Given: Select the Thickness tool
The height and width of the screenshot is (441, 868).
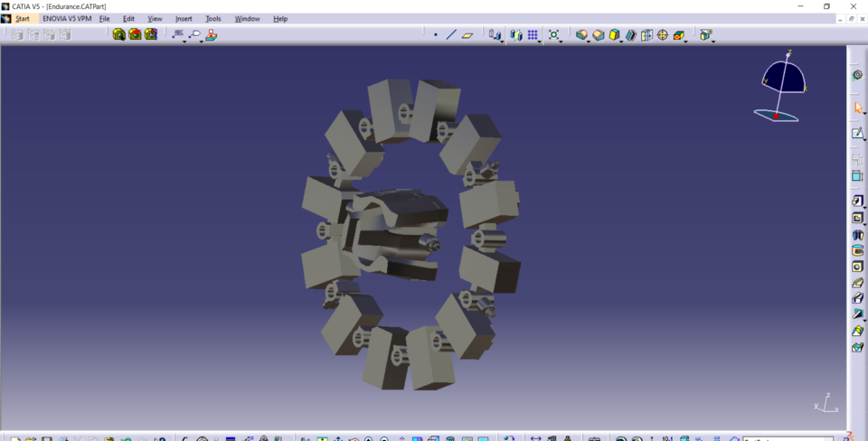Looking at the screenshot, I should [646, 35].
